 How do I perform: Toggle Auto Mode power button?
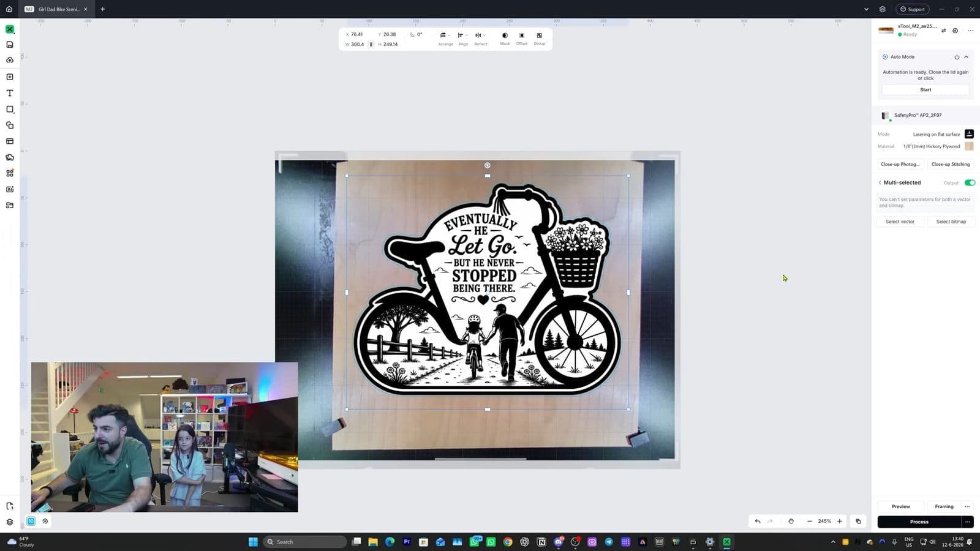tap(957, 57)
